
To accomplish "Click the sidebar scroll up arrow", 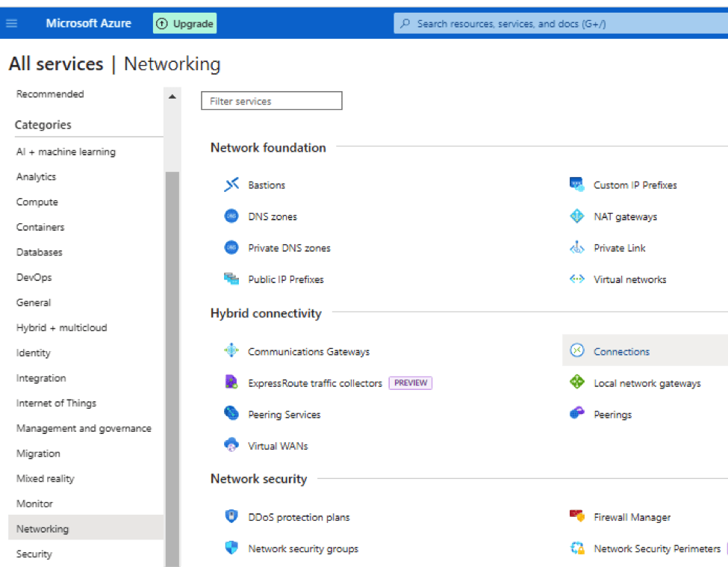I will coord(172,97).
